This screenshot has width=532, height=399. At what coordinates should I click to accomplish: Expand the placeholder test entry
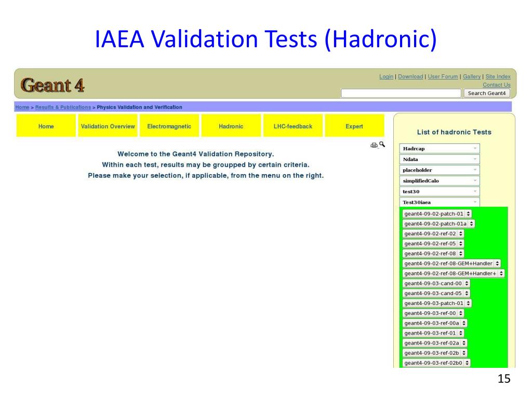[x=440, y=170]
